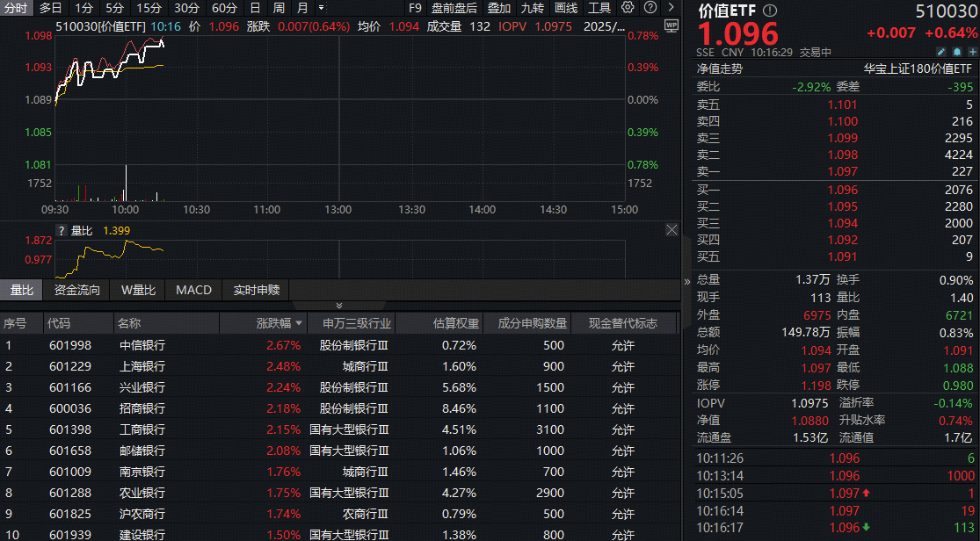Add 价值ETF to watchlist via plus icon
This screenshot has height=541, width=980.
coord(973,52)
